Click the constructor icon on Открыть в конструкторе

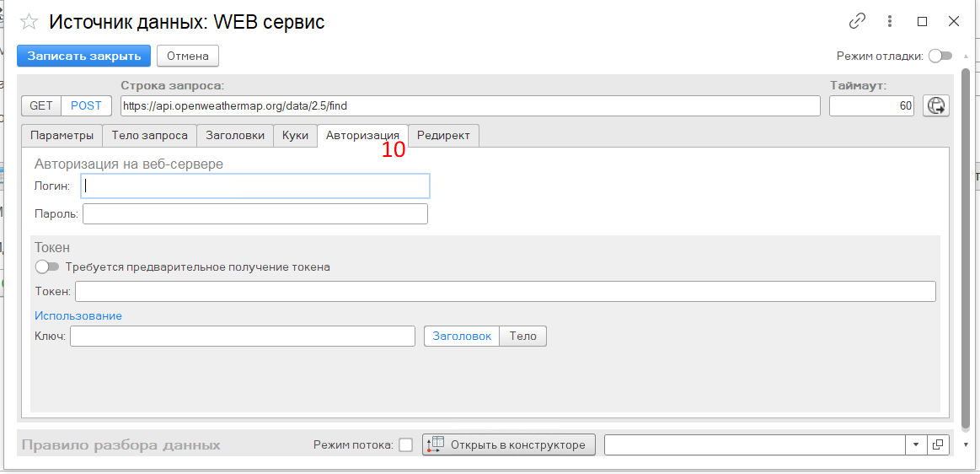[435, 444]
